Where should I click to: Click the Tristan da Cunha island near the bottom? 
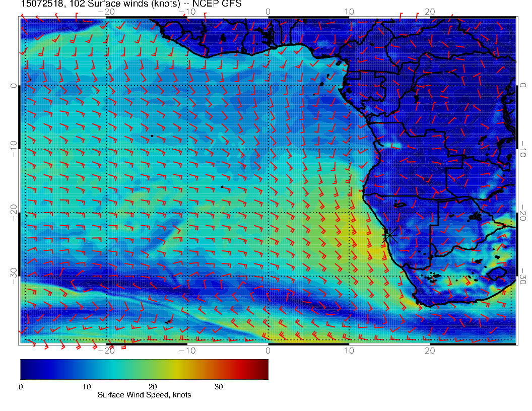click(x=169, y=320)
